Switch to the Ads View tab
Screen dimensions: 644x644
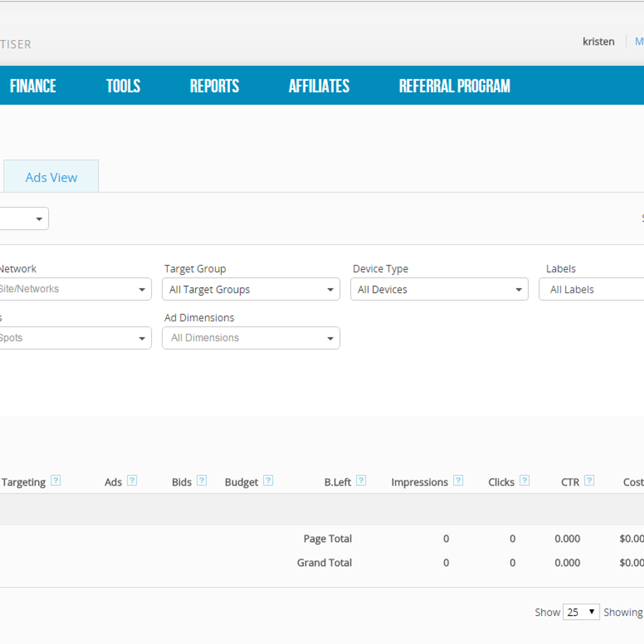[52, 178]
